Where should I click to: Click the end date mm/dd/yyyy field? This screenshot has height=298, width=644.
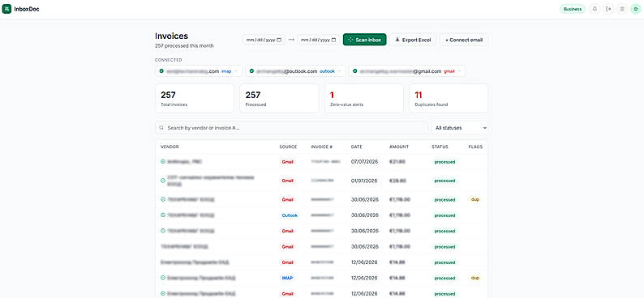(318, 40)
